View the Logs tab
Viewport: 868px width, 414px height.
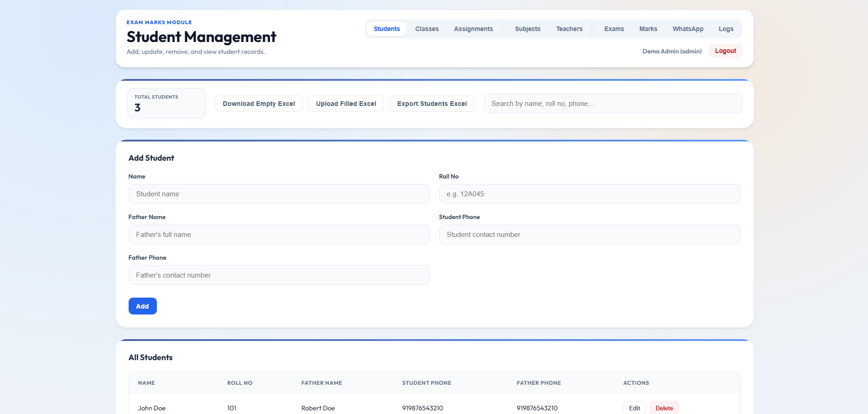726,29
